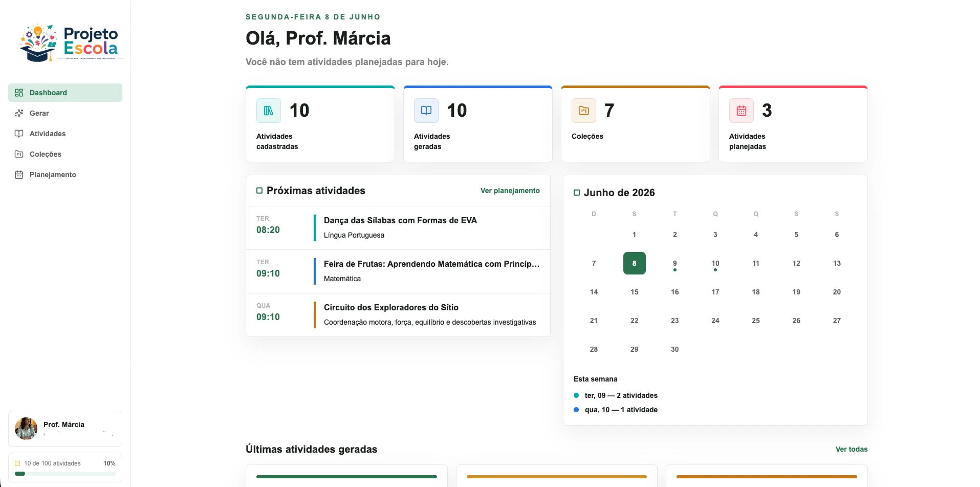Click the Esta semana label
The width and height of the screenshot is (980, 487).
click(595, 379)
